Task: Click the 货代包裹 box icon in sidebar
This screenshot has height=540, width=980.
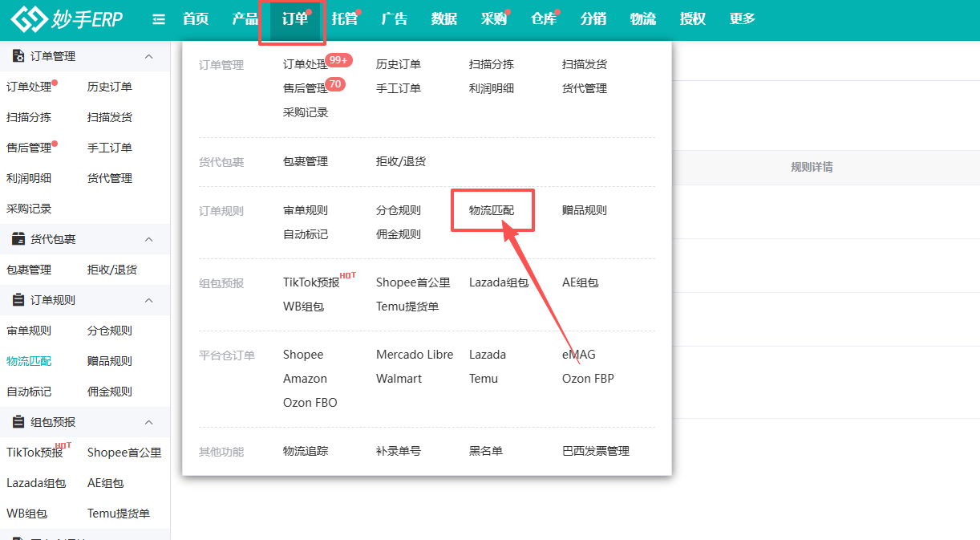Action: pyautogui.click(x=18, y=239)
